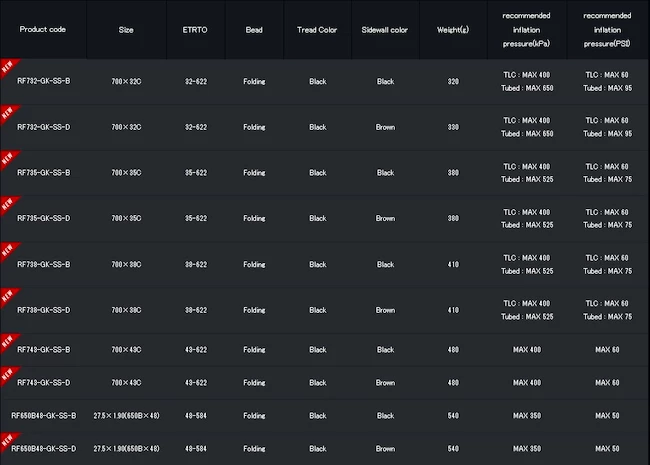Click the 48-584 ETRTO value for RF650B48-GK-SS-B
The width and height of the screenshot is (650, 465).
196,416
